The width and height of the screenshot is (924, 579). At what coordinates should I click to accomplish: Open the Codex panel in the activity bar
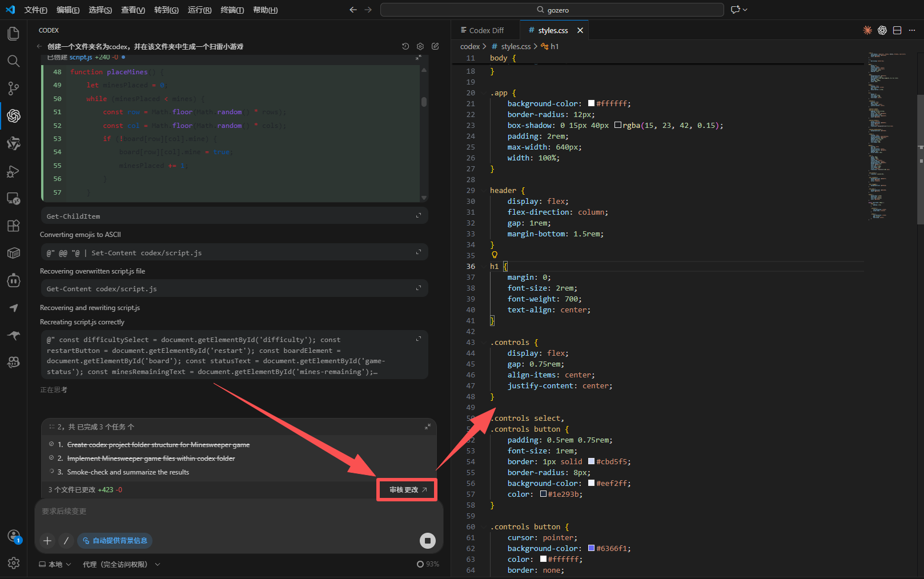click(14, 116)
